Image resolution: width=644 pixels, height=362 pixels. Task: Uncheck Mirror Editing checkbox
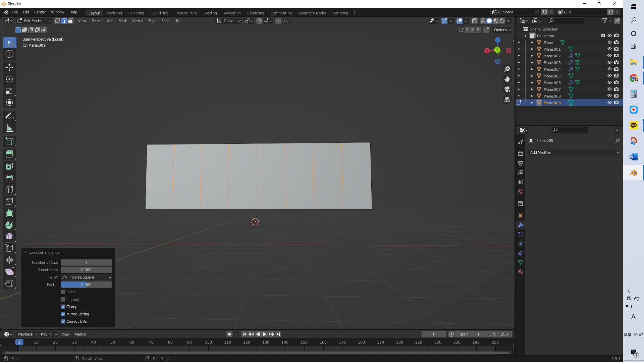pos(63,314)
